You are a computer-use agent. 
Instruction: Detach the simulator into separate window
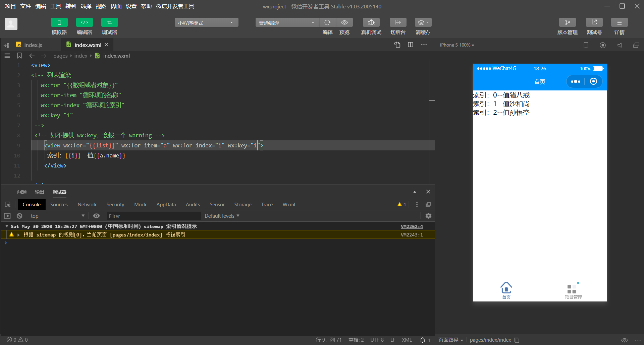(x=636, y=45)
